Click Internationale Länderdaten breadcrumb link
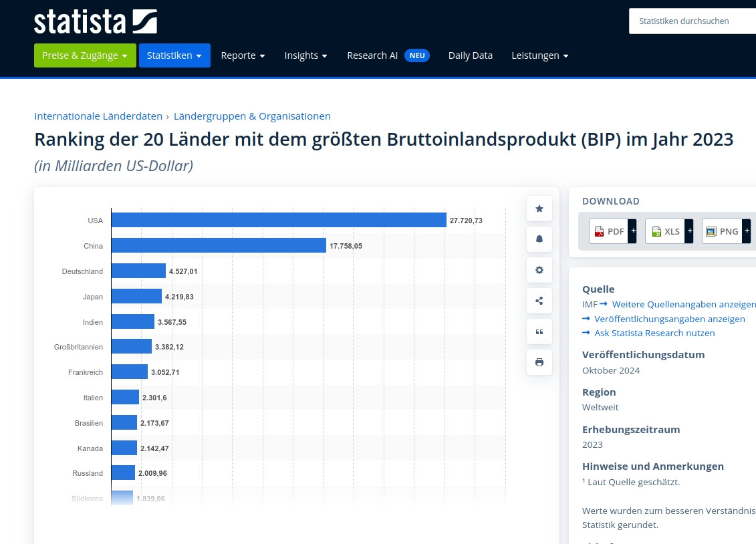The width and height of the screenshot is (756, 544). click(x=98, y=116)
